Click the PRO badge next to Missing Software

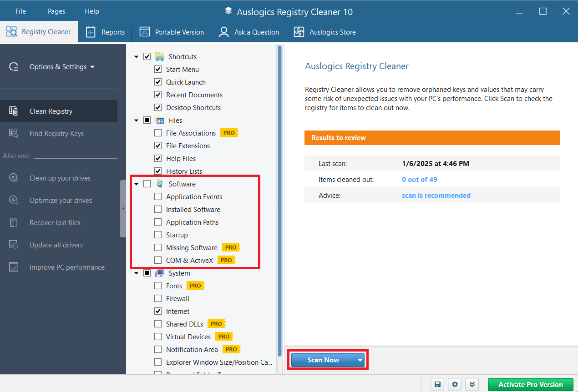231,247
